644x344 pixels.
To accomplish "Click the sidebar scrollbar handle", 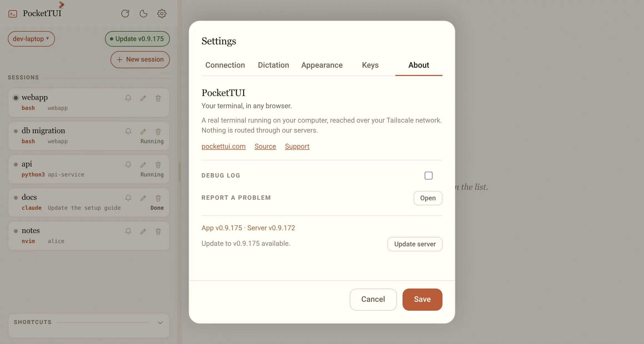I will [x=180, y=172].
